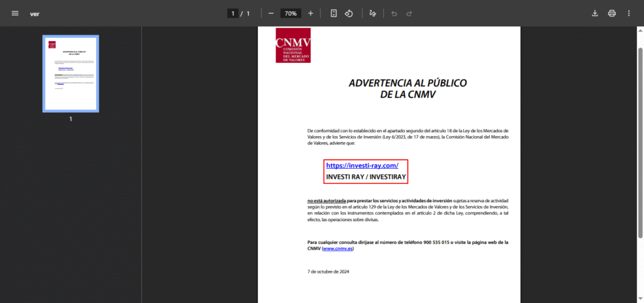
Task: Open the www.cnmv.es link
Action: point(338,249)
